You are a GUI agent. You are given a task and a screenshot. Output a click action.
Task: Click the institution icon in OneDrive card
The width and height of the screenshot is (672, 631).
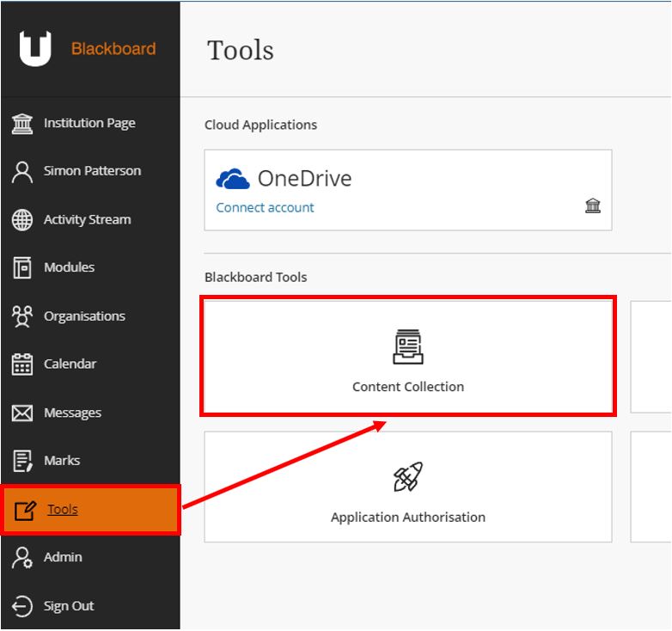click(x=593, y=205)
